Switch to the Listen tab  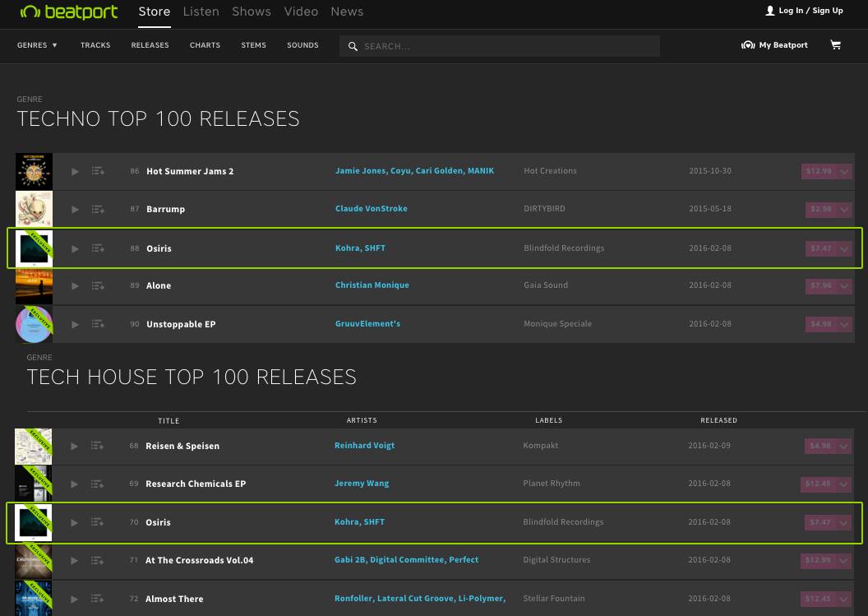click(201, 12)
